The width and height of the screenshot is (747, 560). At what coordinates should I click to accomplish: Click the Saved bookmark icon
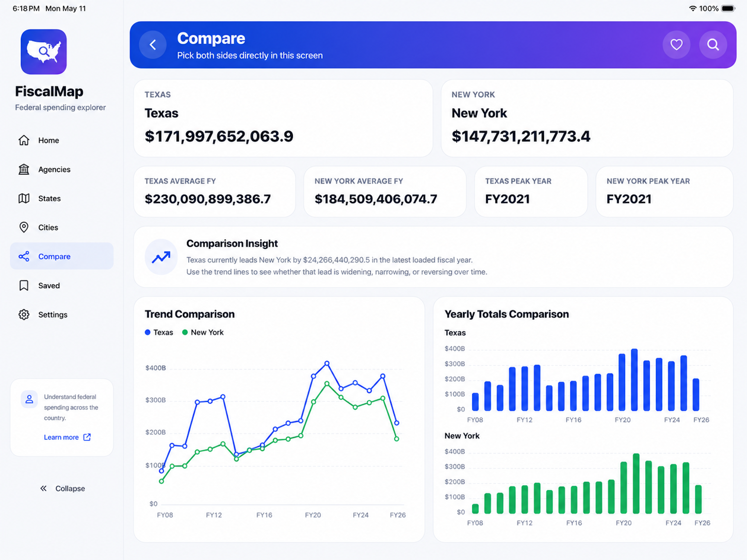click(x=24, y=285)
